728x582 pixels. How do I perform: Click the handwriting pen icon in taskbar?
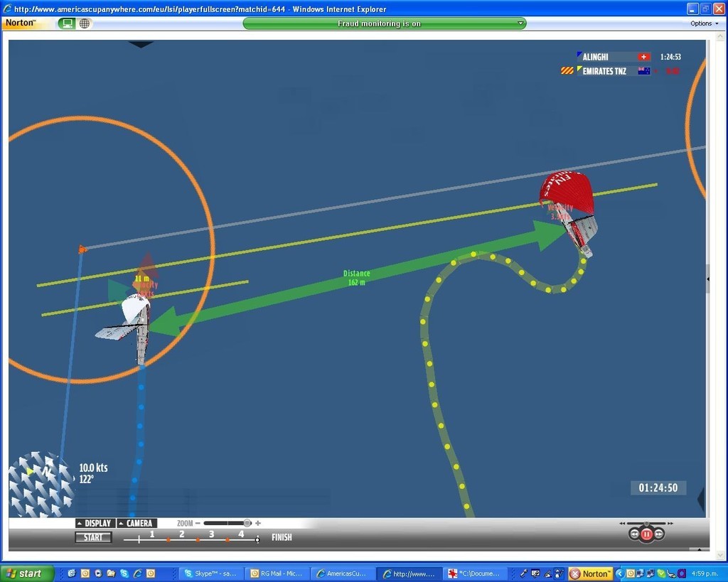(548, 574)
